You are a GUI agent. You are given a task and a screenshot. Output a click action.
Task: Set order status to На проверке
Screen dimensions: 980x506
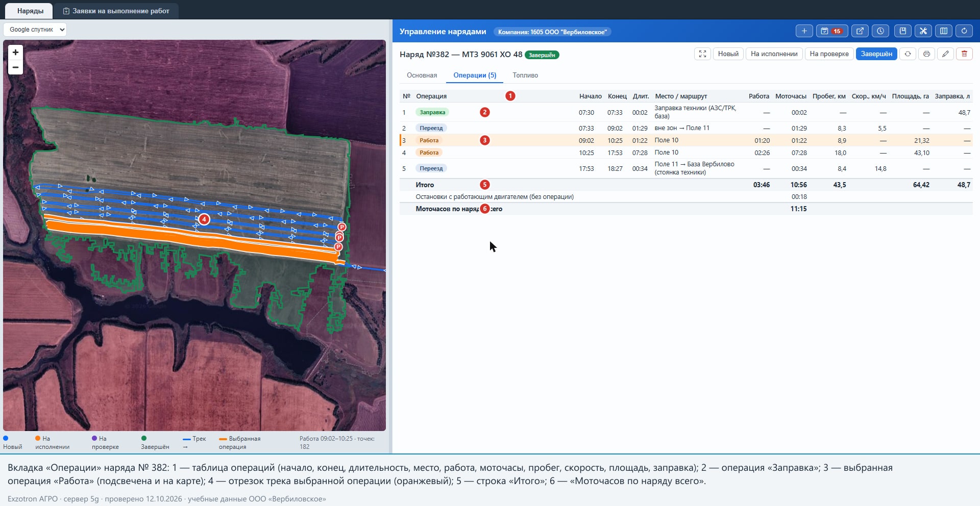[x=829, y=54]
